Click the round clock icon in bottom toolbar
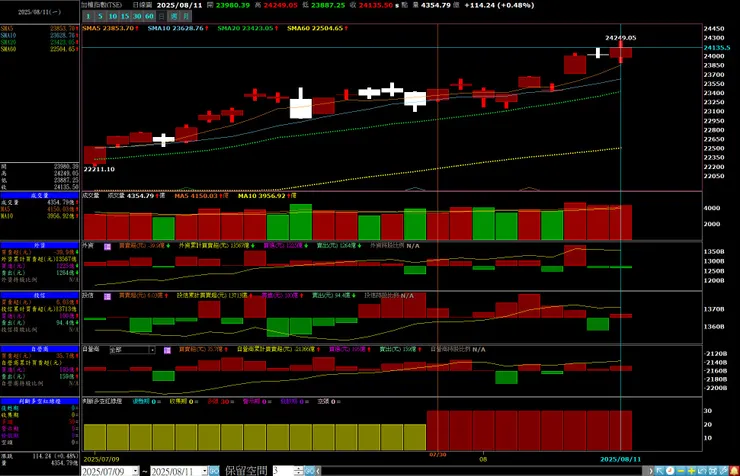 click(x=670, y=471)
